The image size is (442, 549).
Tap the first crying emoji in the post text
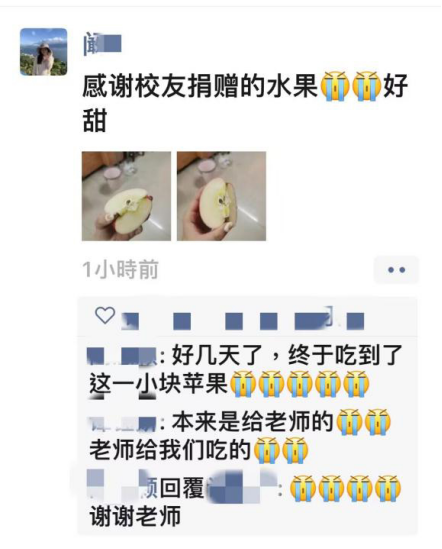click(x=336, y=86)
